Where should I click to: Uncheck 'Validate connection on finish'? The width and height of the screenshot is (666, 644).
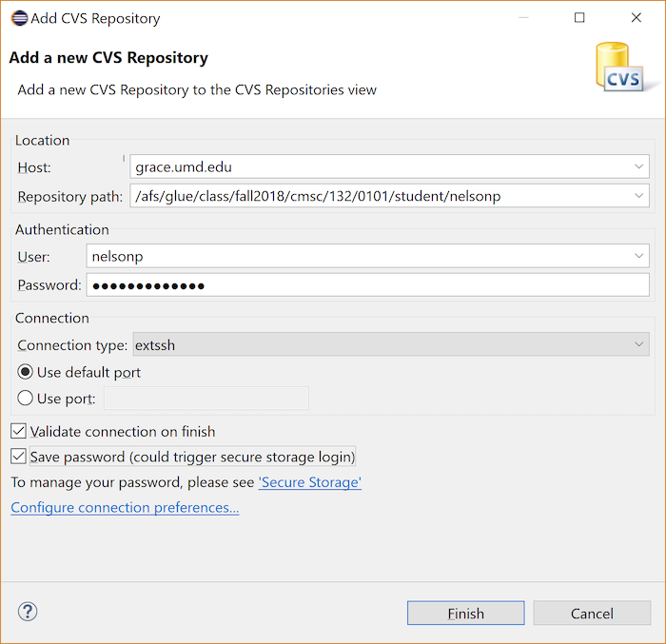(x=19, y=432)
